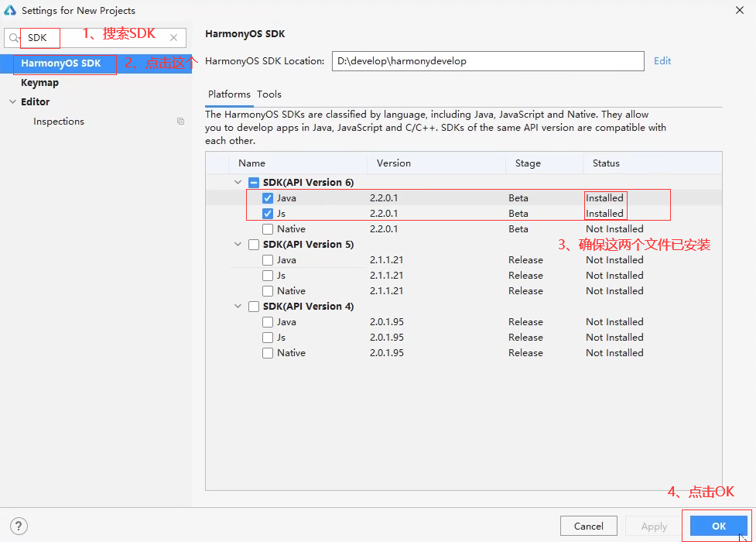Select the Editor settings item

pyautogui.click(x=35, y=102)
